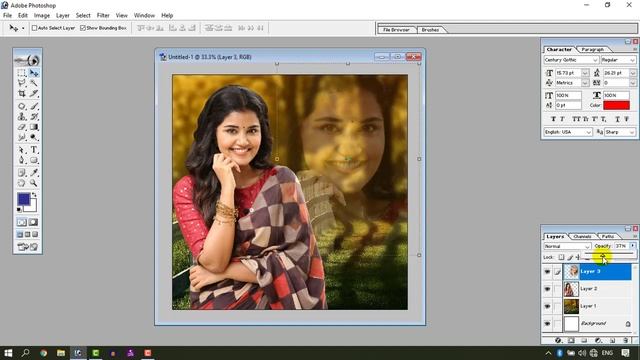Open the font size dropdown arrow
Image resolution: width=640 pixels, height=360 pixels.
pyautogui.click(x=585, y=73)
